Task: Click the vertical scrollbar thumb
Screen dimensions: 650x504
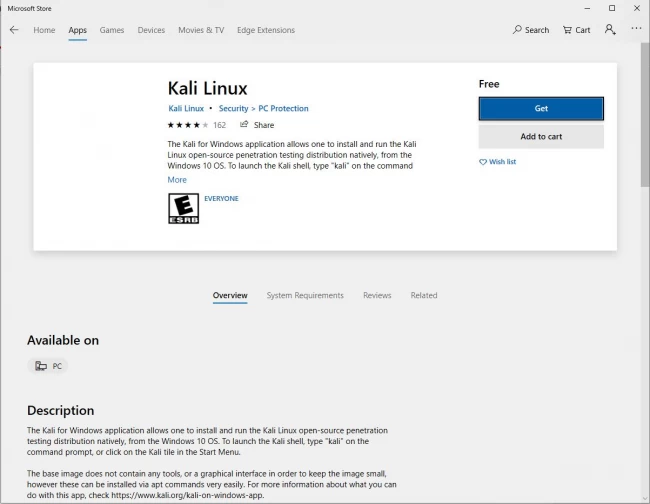Action: pyautogui.click(x=645, y=114)
